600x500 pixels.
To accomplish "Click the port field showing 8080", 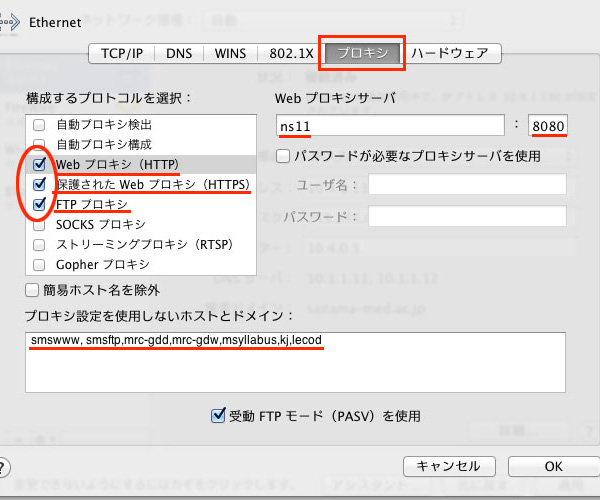I will coord(547,125).
